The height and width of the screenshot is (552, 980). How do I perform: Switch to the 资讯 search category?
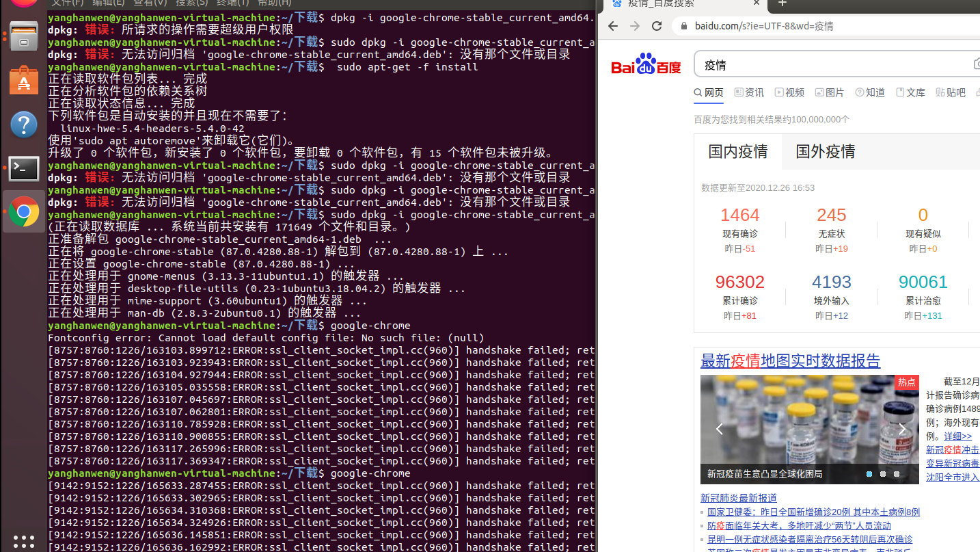(x=749, y=93)
